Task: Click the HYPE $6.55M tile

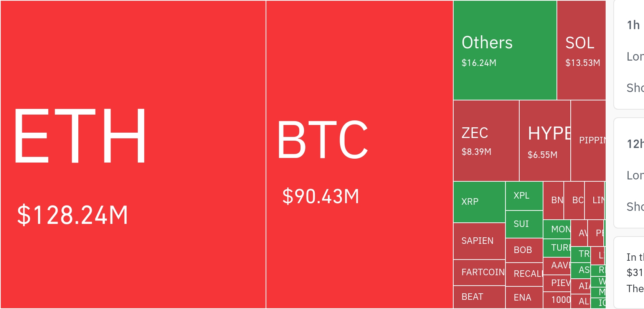Action: pos(545,141)
